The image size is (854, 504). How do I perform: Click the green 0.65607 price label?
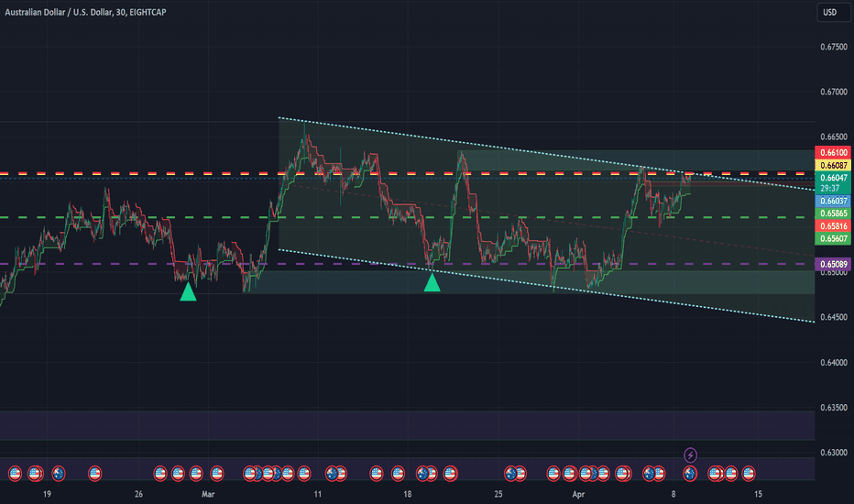click(x=833, y=238)
